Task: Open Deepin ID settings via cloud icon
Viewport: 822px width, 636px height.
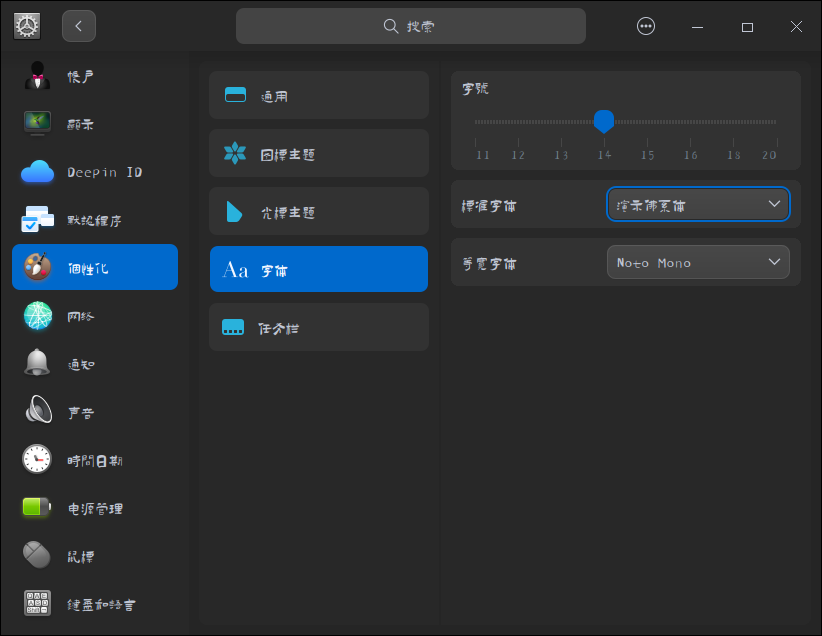Action: point(37,170)
